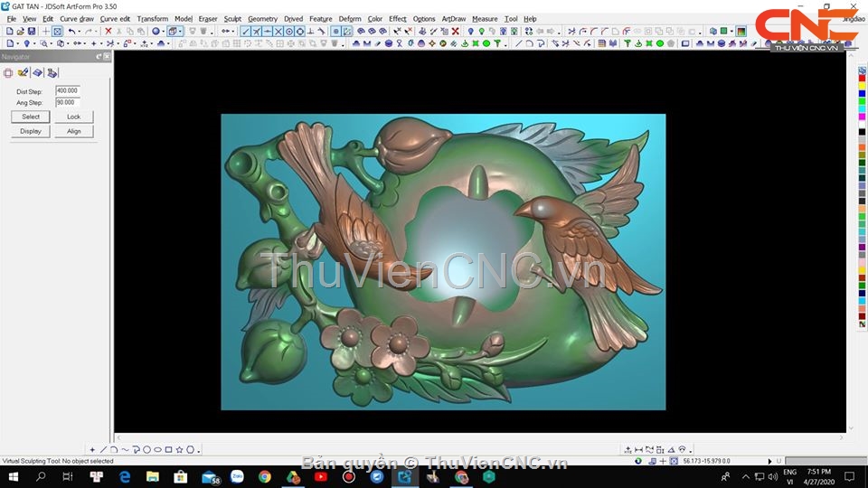868x488 pixels.
Task: Click the Select button in Navigator
Action: pos(31,117)
